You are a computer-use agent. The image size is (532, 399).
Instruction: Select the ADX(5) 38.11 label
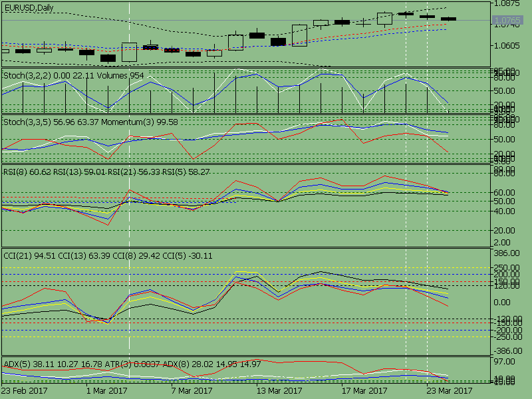[27, 364]
